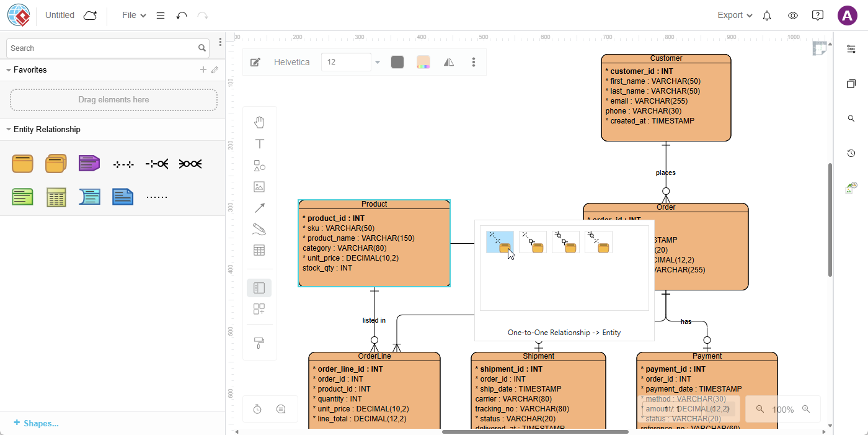Viewport: 868px width, 435px height.
Task: Click the Shapes... link
Action: [x=36, y=423]
